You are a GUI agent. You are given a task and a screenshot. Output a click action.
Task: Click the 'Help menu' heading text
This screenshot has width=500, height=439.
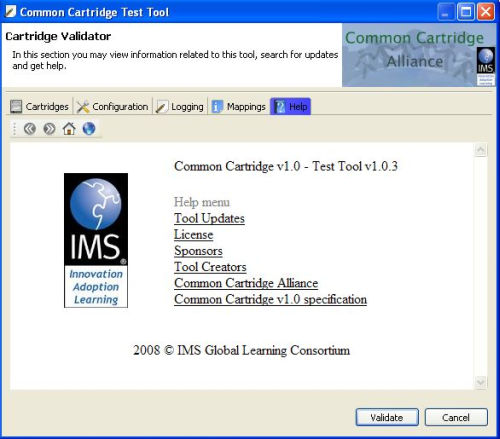click(x=202, y=202)
